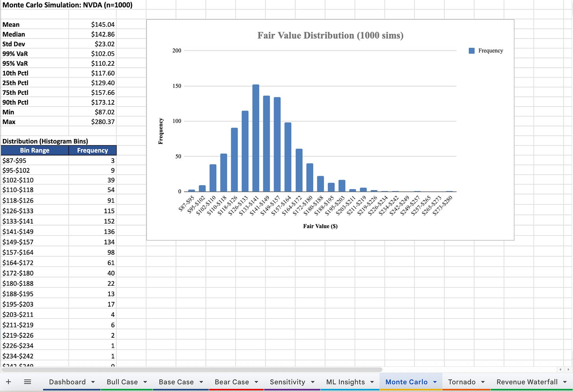Switch to the Bull Case sheet tab
The width and height of the screenshot is (573, 392).
[x=122, y=382]
